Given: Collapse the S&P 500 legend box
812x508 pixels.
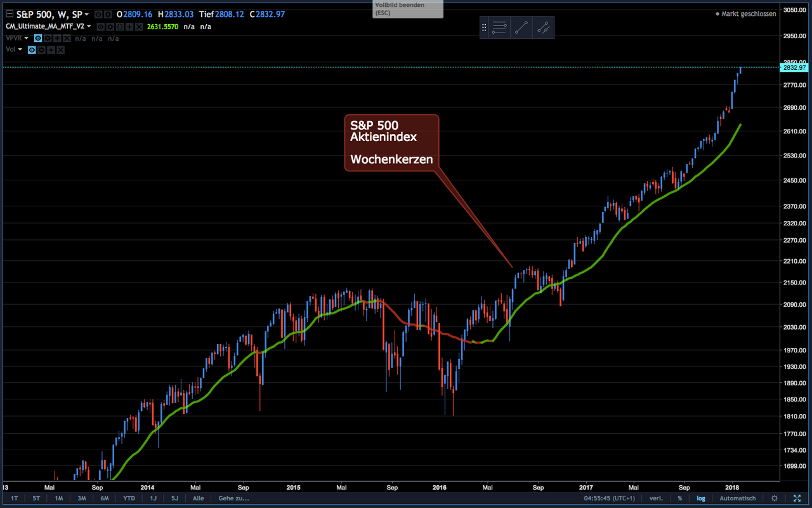Looking at the screenshot, I should (10, 14).
